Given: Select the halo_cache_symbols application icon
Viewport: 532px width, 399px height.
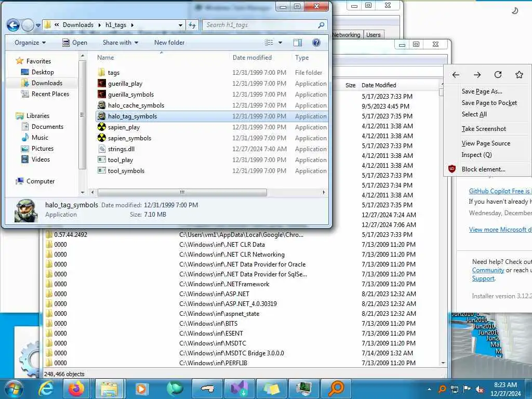Looking at the screenshot, I should coord(101,105).
